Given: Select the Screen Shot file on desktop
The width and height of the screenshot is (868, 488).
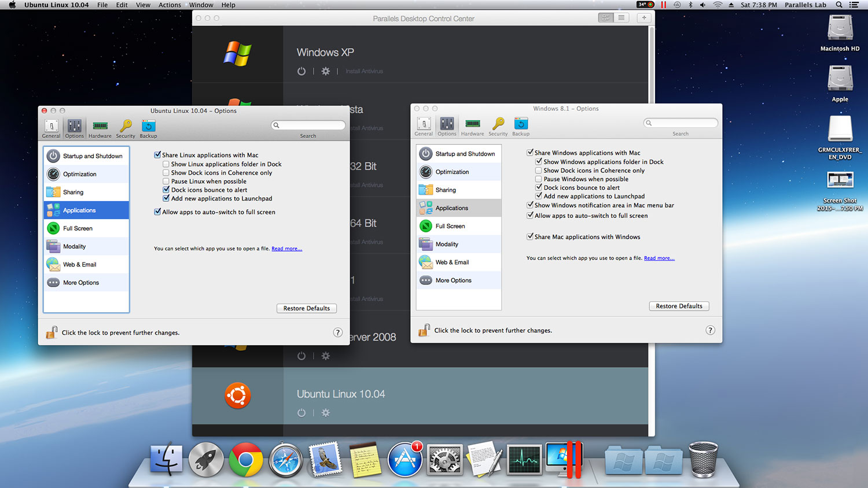Looking at the screenshot, I should click(840, 191).
